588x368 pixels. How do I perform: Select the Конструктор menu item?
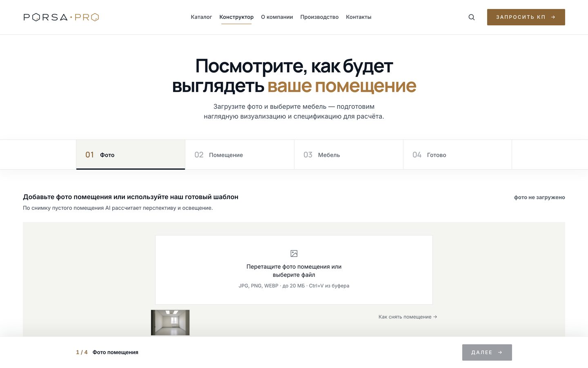click(x=236, y=17)
